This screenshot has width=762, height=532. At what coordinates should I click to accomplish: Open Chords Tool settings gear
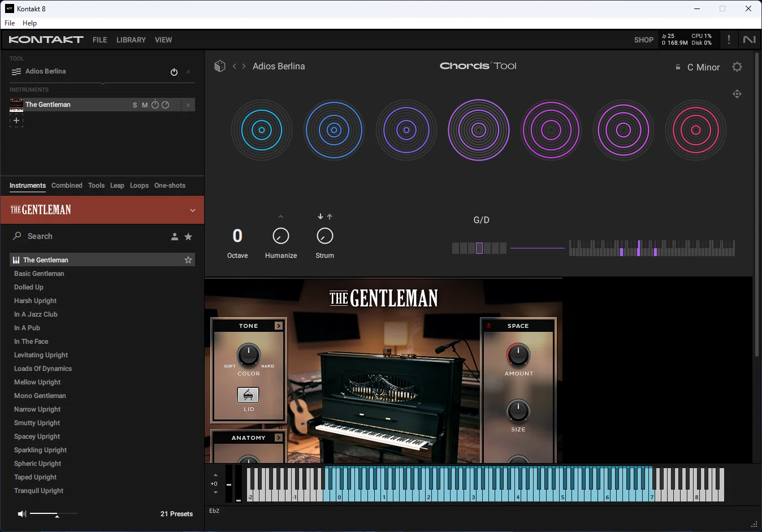[737, 67]
